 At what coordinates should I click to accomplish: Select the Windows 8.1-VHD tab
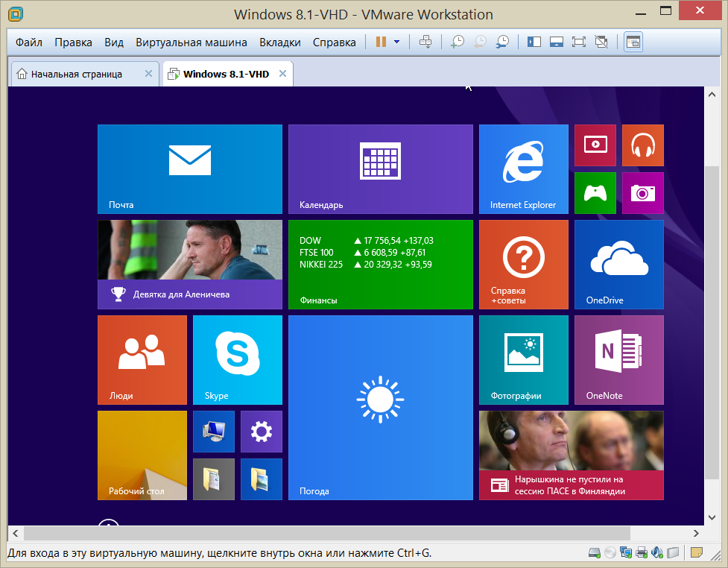(226, 74)
